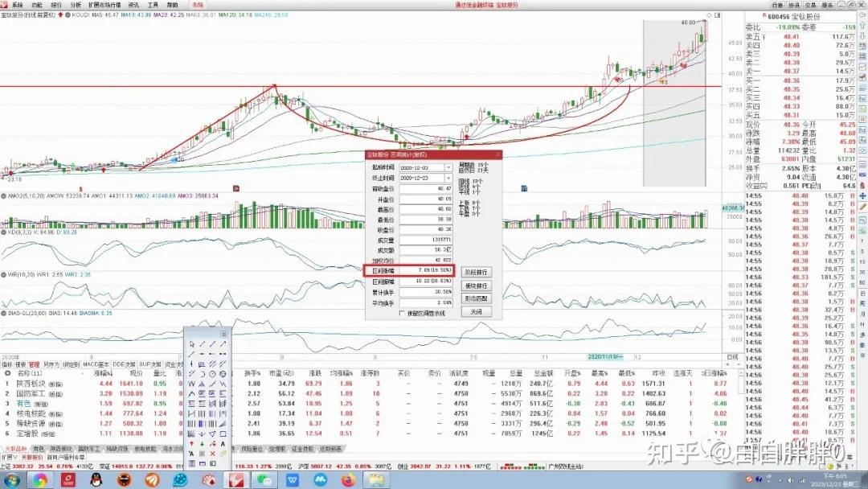Open the 终止时间 date dropdown
Screen dimensions: 868x489
(x=448, y=178)
